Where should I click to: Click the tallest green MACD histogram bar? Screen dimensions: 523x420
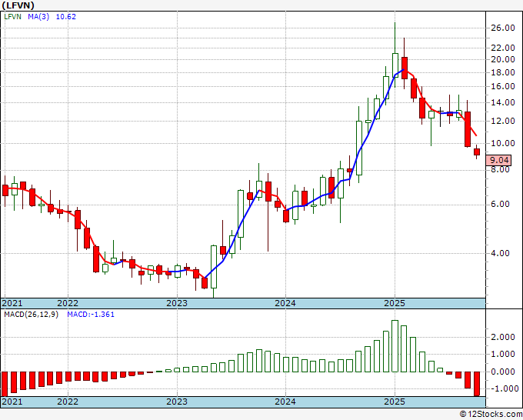pos(395,346)
